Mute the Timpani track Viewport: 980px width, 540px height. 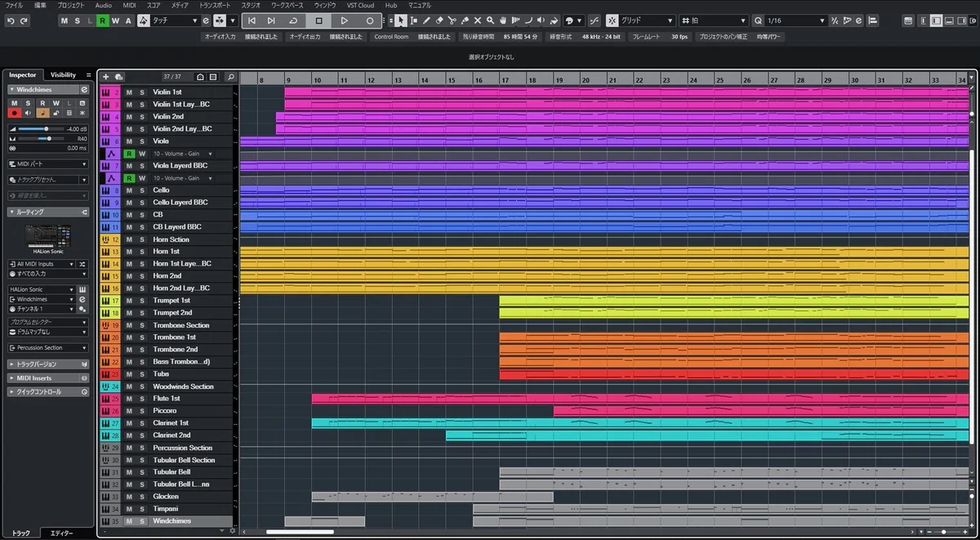click(129, 509)
